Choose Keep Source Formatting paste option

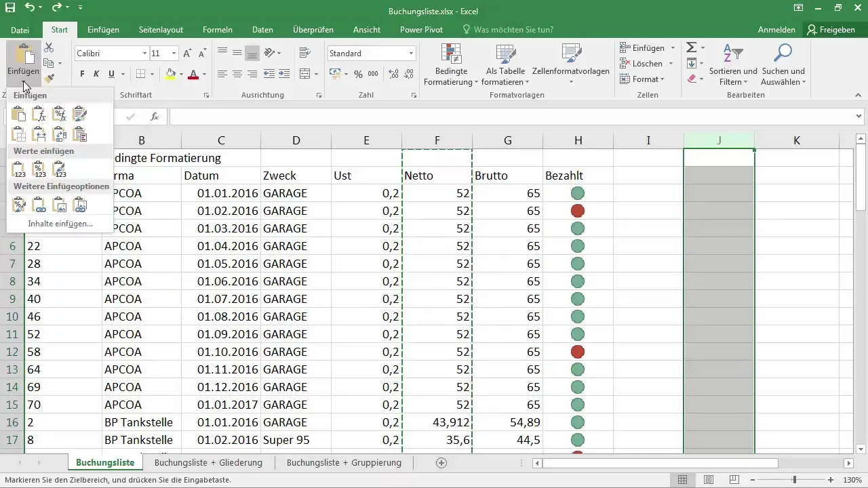pos(80,115)
